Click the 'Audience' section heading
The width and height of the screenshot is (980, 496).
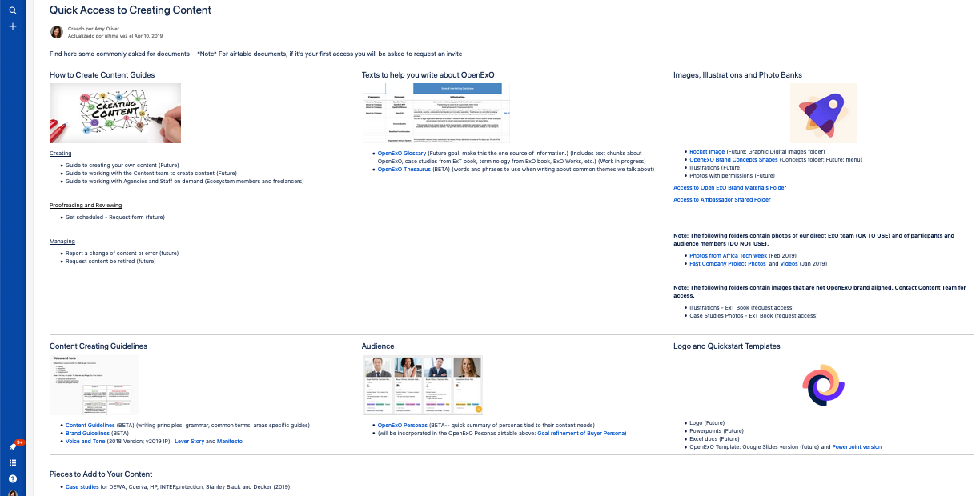tap(378, 346)
